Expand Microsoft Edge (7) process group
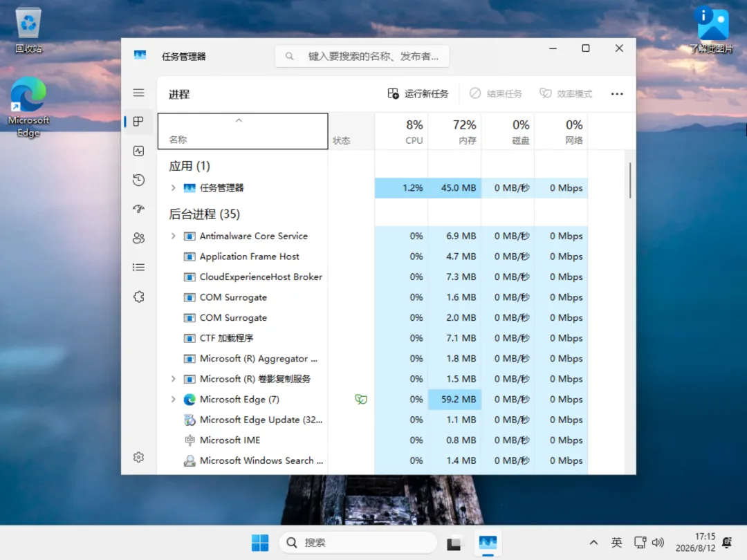The image size is (747, 560). [x=174, y=400]
